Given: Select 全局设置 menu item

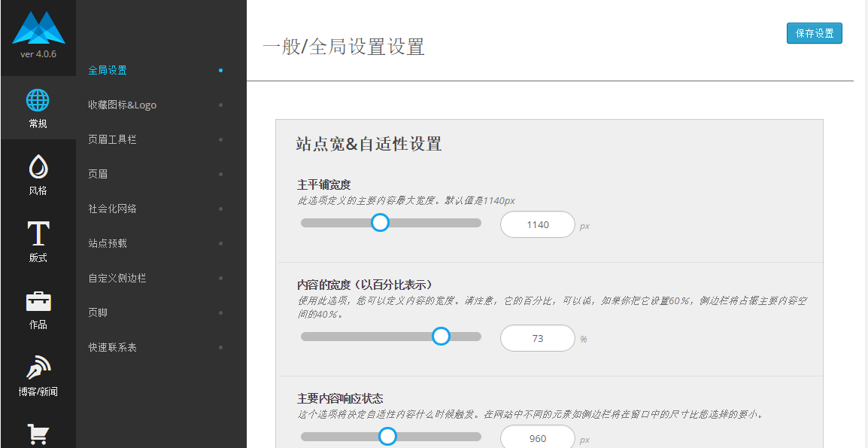Looking at the screenshot, I should coord(108,70).
